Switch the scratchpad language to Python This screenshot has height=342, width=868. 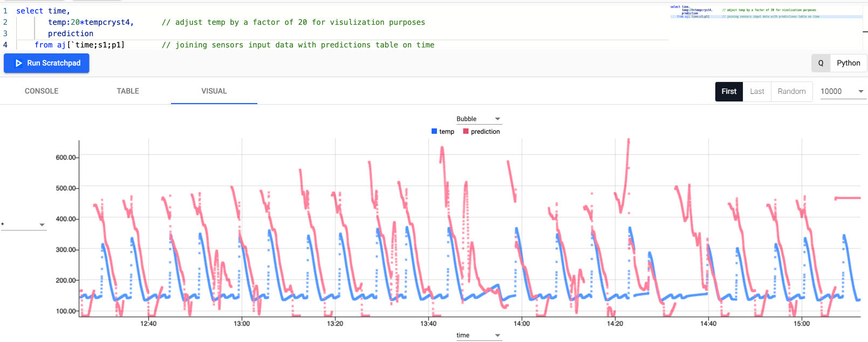tap(848, 63)
